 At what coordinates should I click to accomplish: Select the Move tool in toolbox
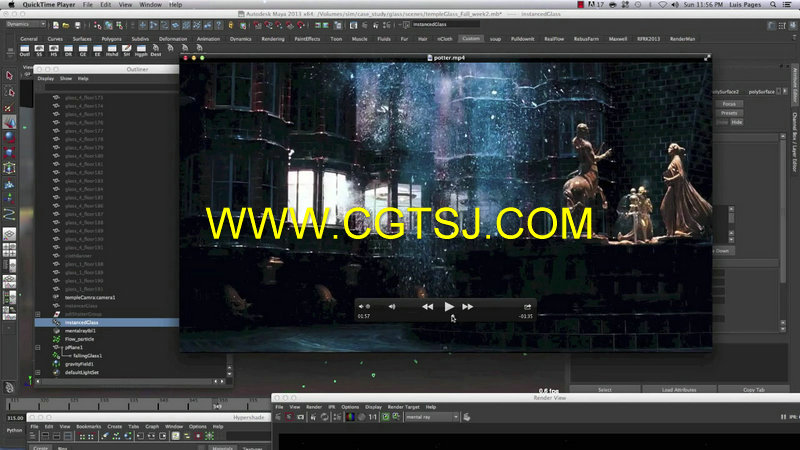point(9,122)
